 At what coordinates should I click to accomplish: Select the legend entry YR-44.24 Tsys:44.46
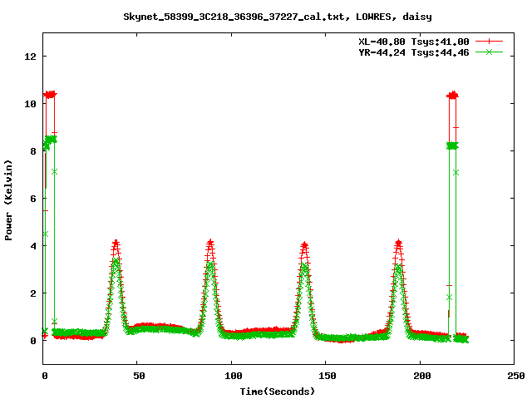(414, 52)
